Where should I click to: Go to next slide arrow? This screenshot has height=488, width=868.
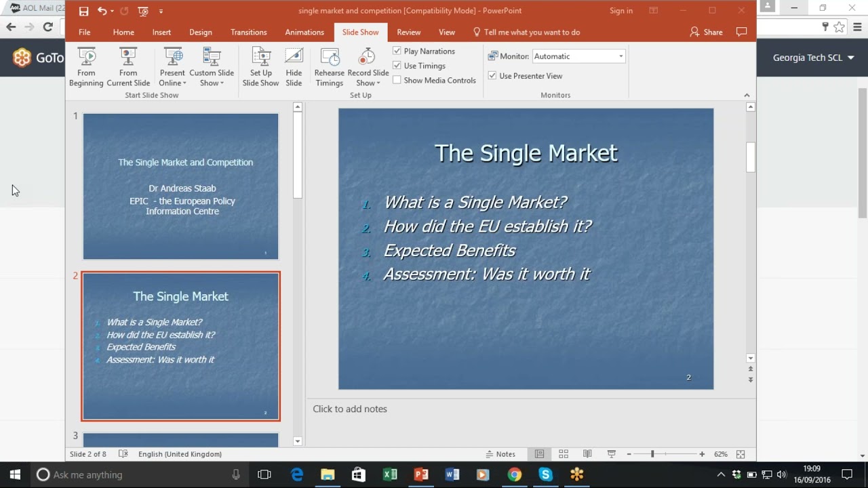pos(751,380)
